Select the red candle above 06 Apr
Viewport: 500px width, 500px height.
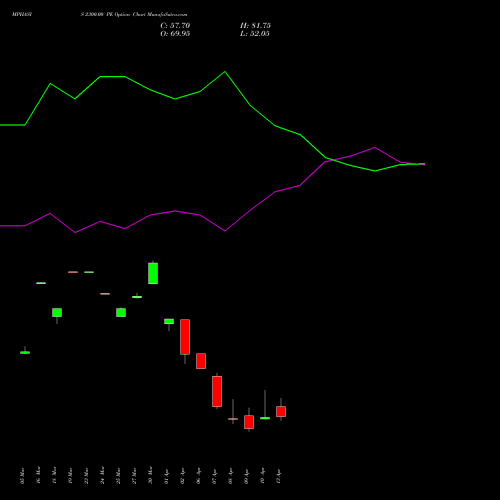[x=201, y=361]
